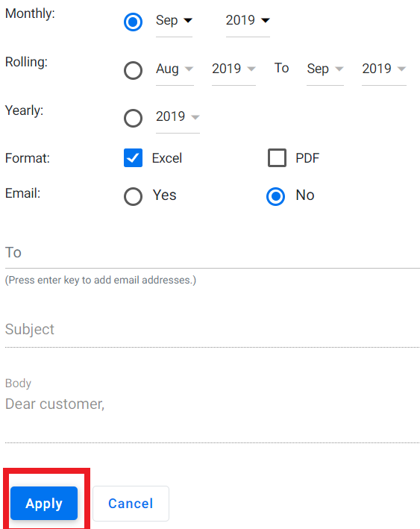The image size is (420, 529).
Task: Click the Monthly Sep dropdown arrow icon
Action: pos(188,21)
